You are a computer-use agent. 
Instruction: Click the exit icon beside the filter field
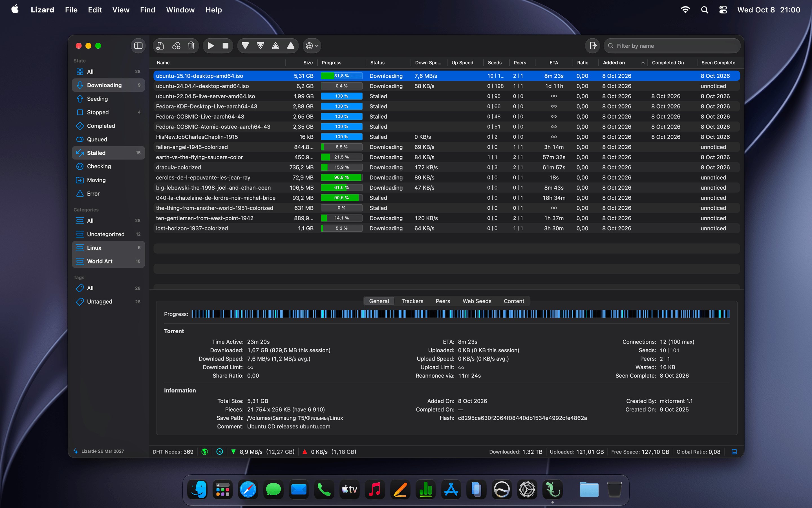point(593,46)
